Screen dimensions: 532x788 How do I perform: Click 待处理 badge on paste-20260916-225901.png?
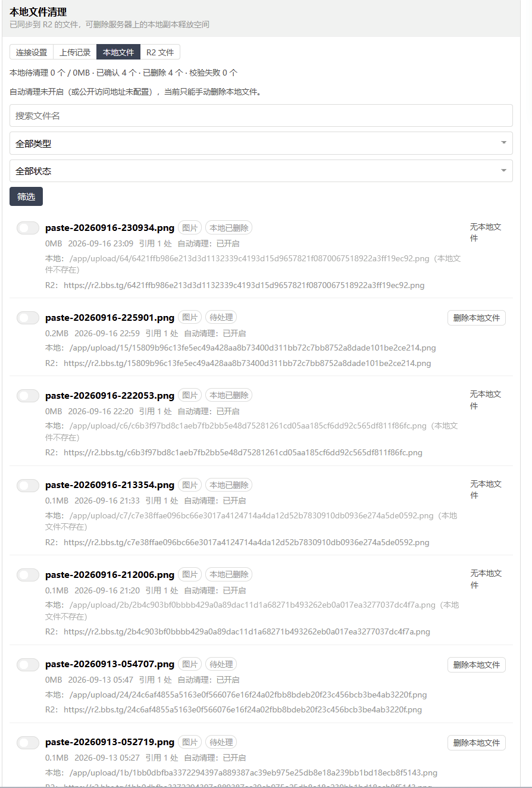pos(221,318)
